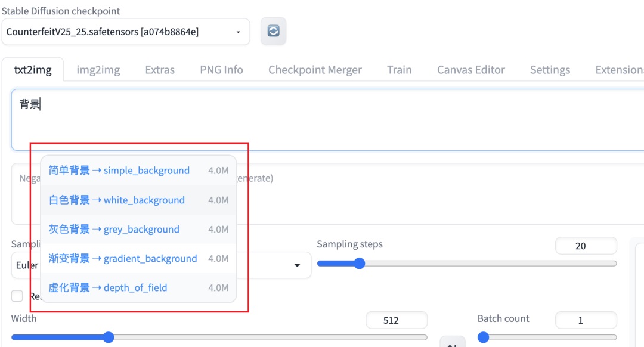Open the Extras tab

click(x=160, y=70)
